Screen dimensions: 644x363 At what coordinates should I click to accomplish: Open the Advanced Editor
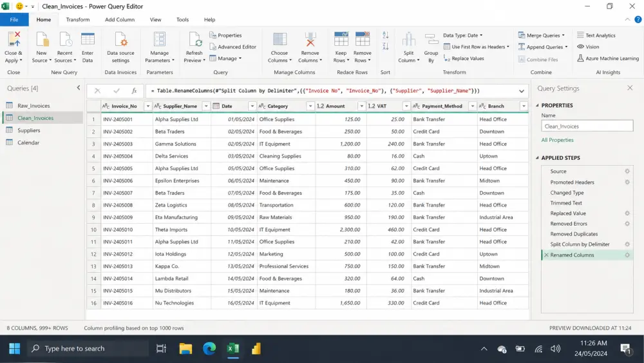pyautogui.click(x=233, y=47)
